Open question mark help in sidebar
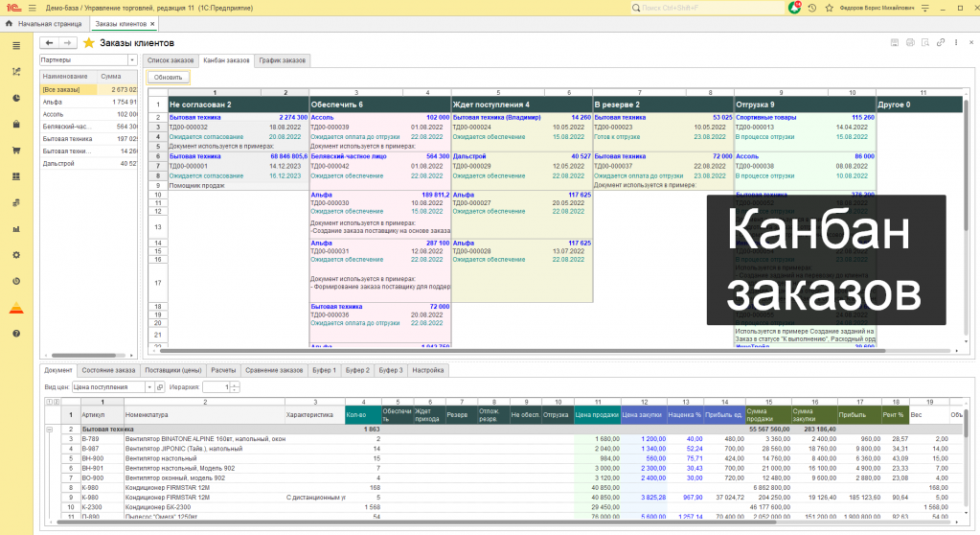The width and height of the screenshot is (980, 535). click(x=16, y=334)
